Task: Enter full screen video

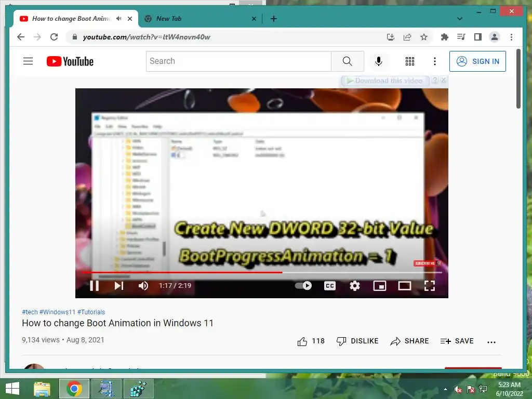Action: (x=430, y=286)
